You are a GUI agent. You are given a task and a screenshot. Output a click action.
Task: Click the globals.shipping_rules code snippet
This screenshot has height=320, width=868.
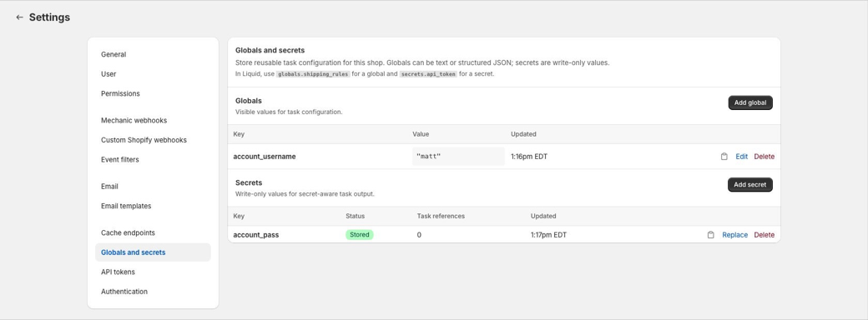tap(313, 74)
